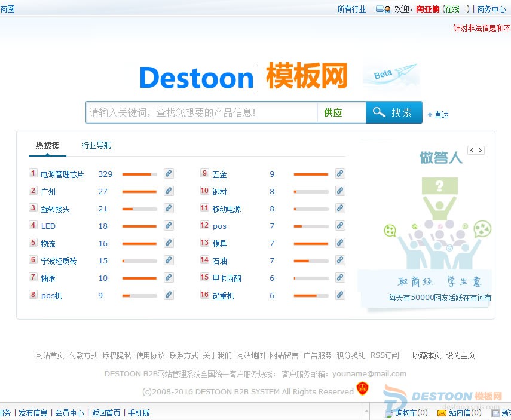Open the footer link 关于我们

click(x=217, y=355)
